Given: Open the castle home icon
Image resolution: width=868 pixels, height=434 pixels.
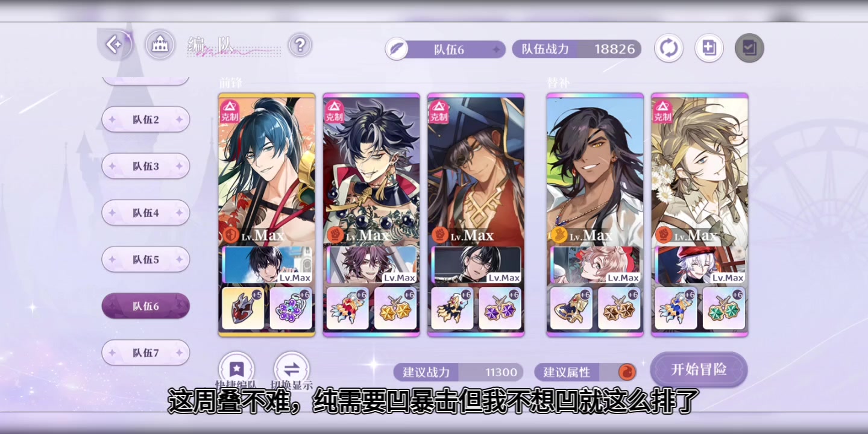Looking at the screenshot, I should [160, 45].
